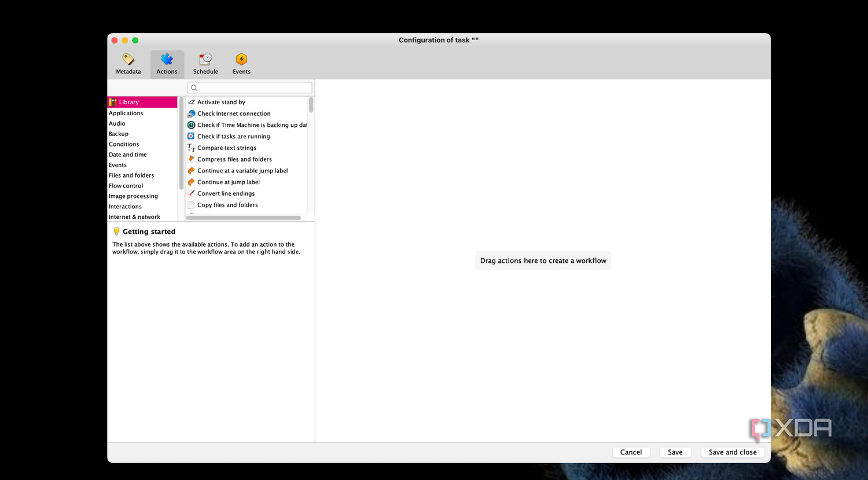Image resolution: width=868 pixels, height=480 pixels.
Task: Click the Convert line endings icon
Action: tap(191, 193)
